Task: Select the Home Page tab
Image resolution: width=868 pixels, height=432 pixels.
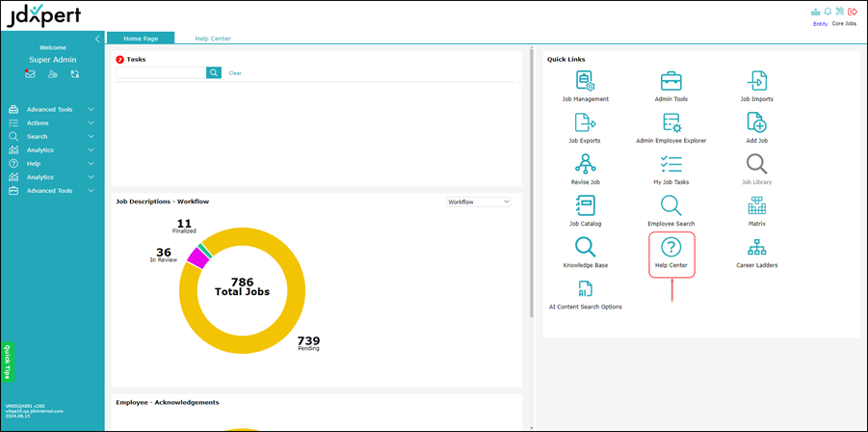Action: [x=140, y=39]
